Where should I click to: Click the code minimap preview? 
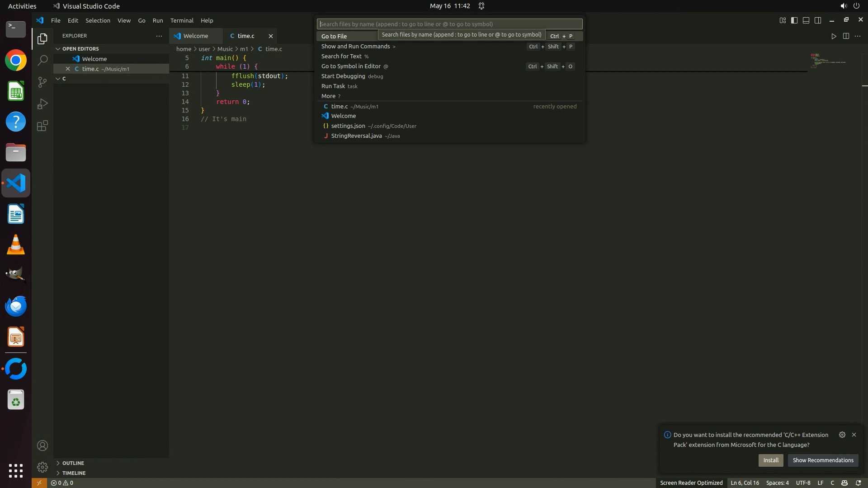827,61
